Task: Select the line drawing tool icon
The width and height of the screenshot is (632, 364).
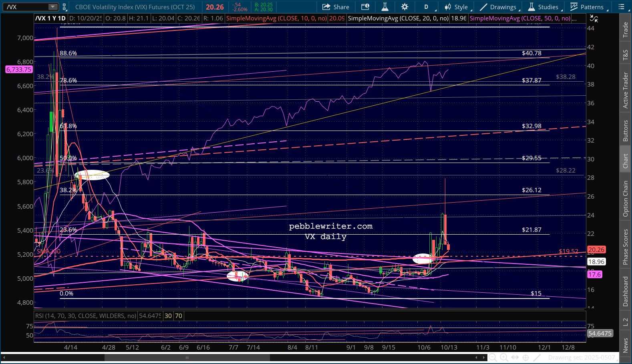Action: [x=537, y=358]
